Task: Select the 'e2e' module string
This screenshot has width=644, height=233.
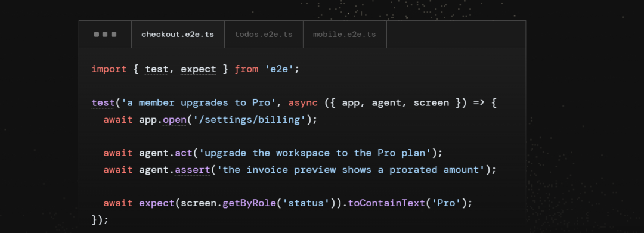Action: (279, 69)
